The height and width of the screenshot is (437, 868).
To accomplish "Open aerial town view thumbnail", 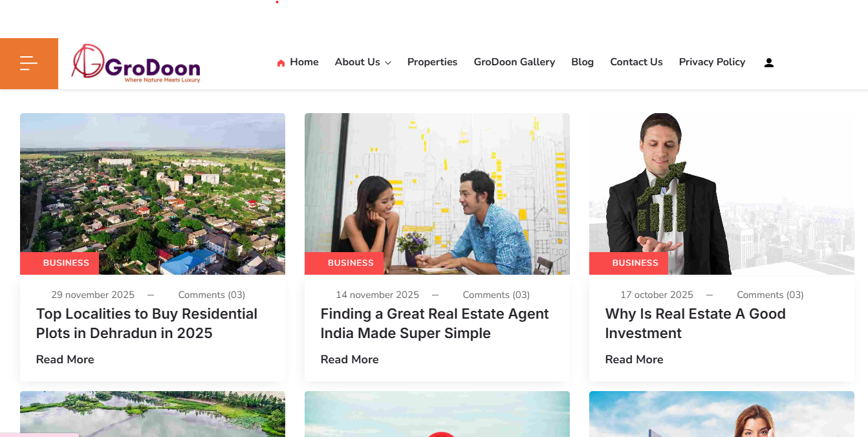I will pos(153,194).
